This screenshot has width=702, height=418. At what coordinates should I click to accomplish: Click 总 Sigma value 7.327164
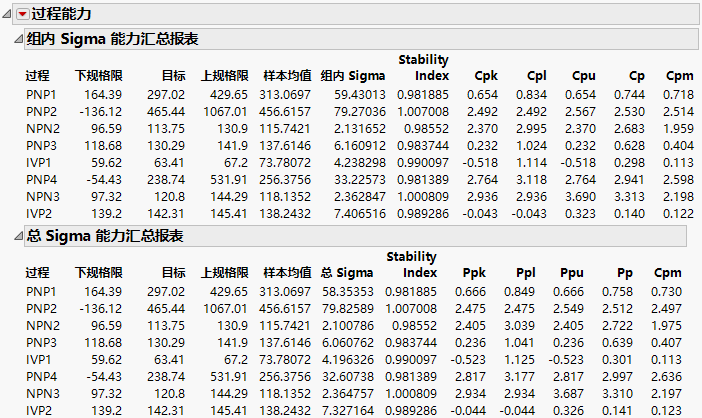pos(347,411)
